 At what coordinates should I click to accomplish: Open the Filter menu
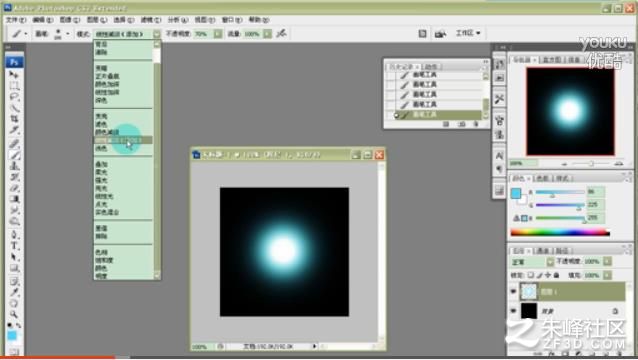pos(151,20)
